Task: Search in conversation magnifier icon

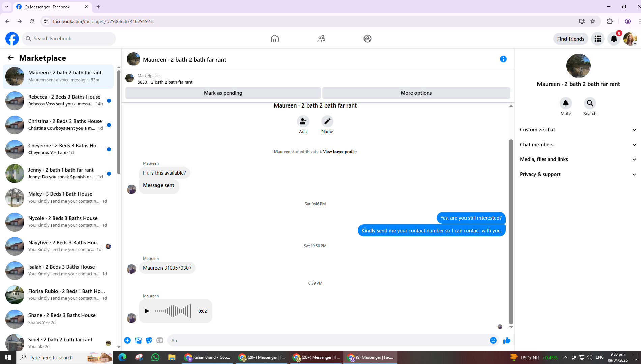Action: [590, 103]
